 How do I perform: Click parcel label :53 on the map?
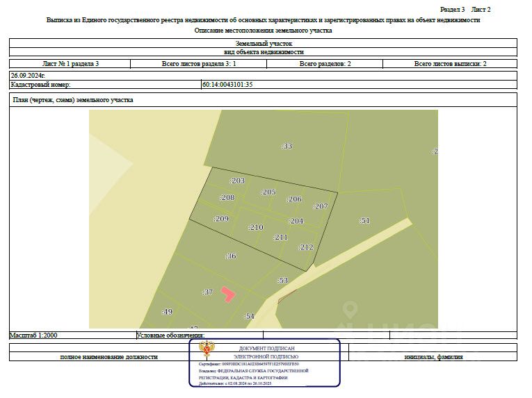pos(282,281)
